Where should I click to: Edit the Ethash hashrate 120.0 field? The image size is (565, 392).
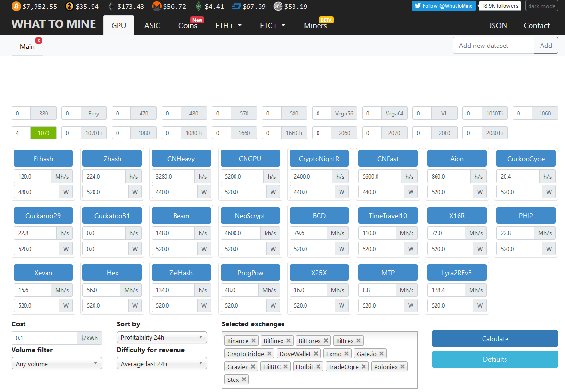33,176
